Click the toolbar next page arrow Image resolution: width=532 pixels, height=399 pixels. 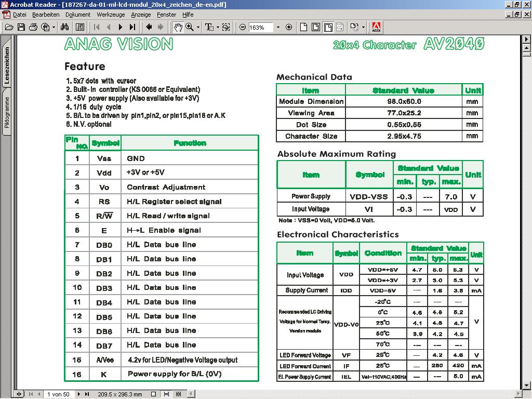(120, 27)
